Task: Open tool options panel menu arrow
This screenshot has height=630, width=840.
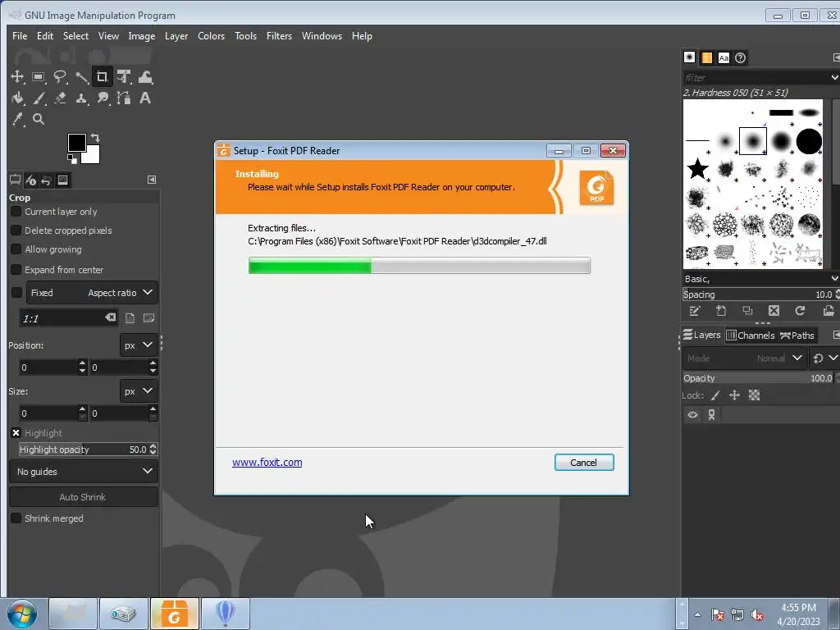Action: (152, 180)
